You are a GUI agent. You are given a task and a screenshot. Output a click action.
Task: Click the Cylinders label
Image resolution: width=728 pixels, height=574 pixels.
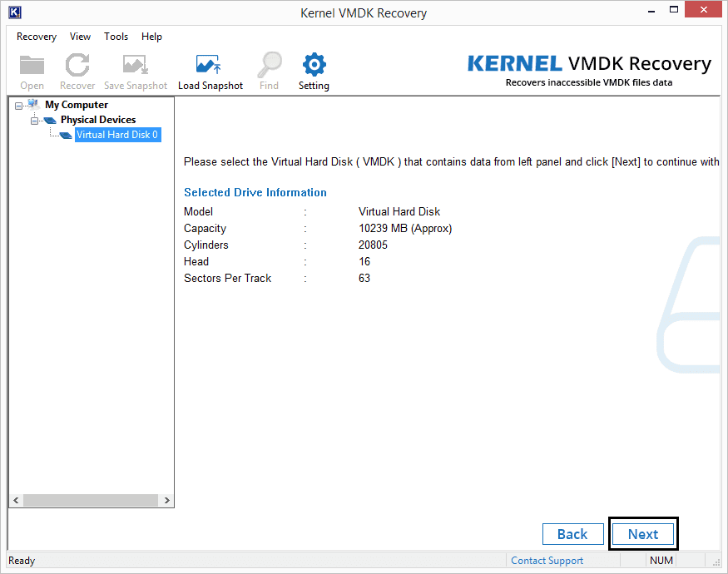206,245
